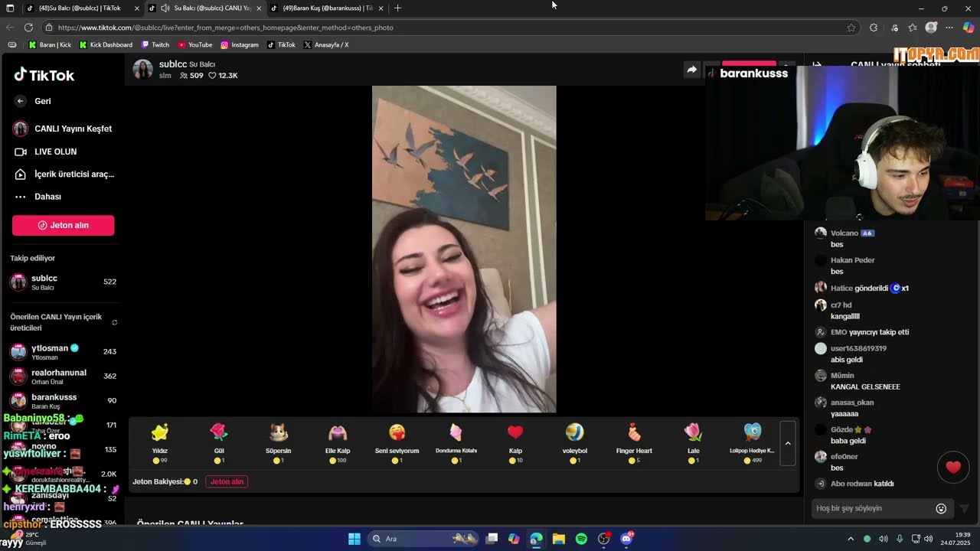
Task: Open browser Settings and more menu
Action: click(x=949, y=28)
